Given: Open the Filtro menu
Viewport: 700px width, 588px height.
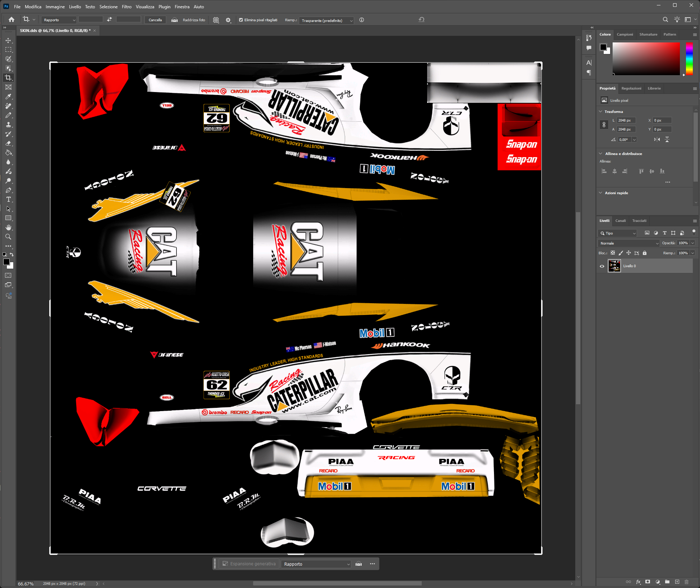Looking at the screenshot, I should (x=127, y=7).
